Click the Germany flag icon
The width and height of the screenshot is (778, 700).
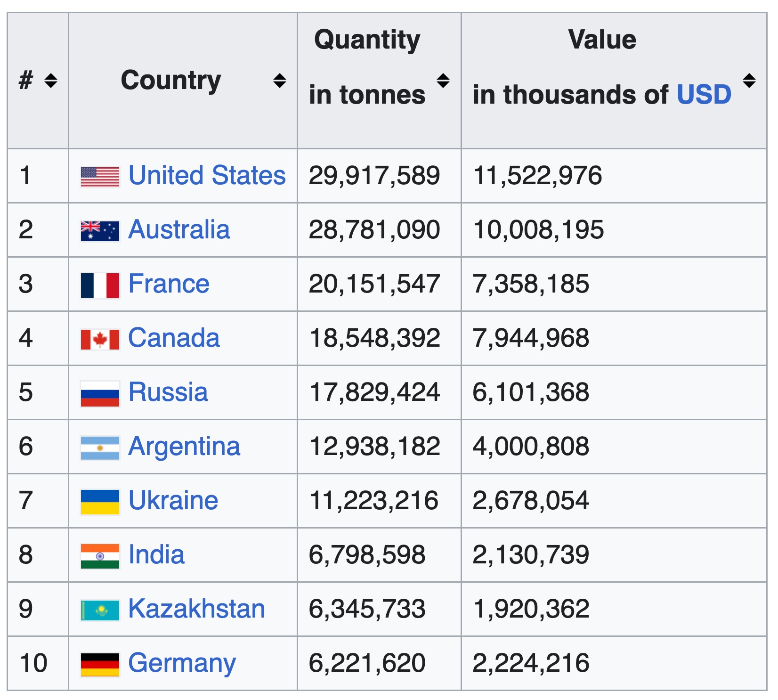pyautogui.click(x=100, y=665)
